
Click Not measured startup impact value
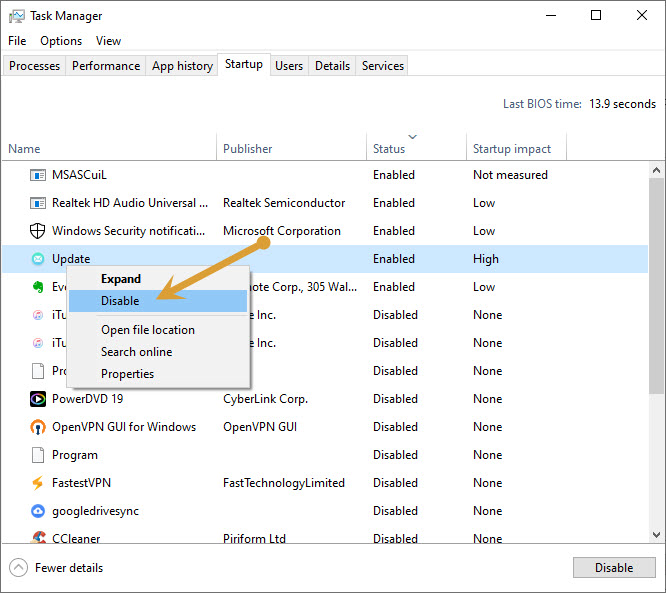coord(510,175)
